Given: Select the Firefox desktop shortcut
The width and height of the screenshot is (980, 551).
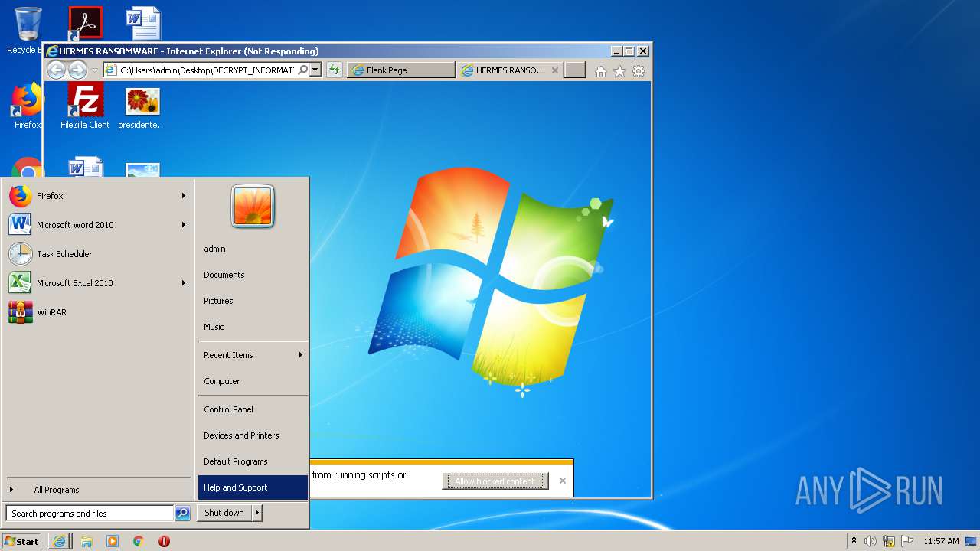Looking at the screenshot, I should tap(27, 106).
